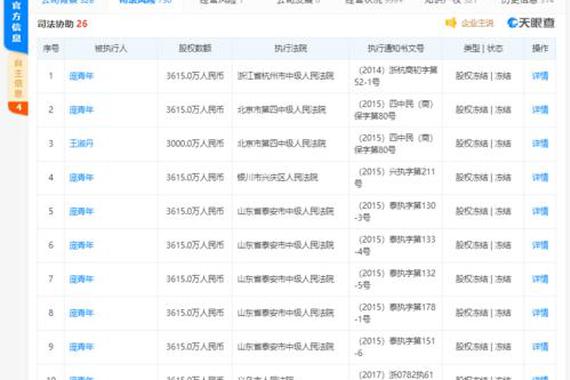The width and height of the screenshot is (570, 380).
Task: Click the 执行法院 column header
Action: [x=290, y=48]
